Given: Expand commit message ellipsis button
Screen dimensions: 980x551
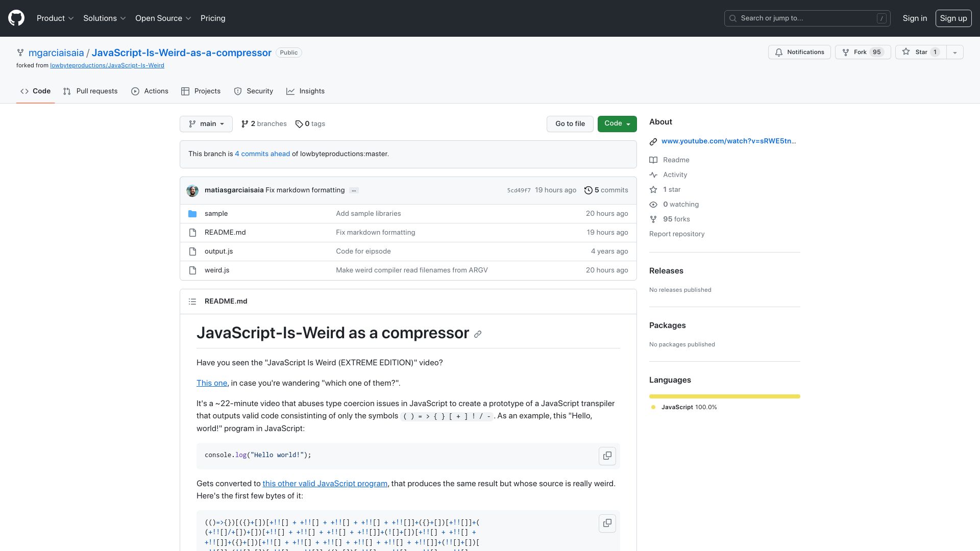Looking at the screenshot, I should click(354, 190).
